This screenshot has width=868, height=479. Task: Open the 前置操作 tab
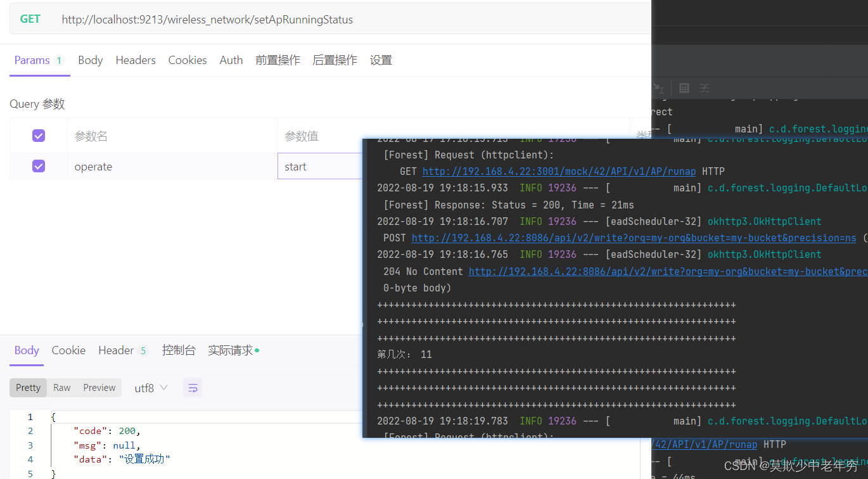(278, 60)
